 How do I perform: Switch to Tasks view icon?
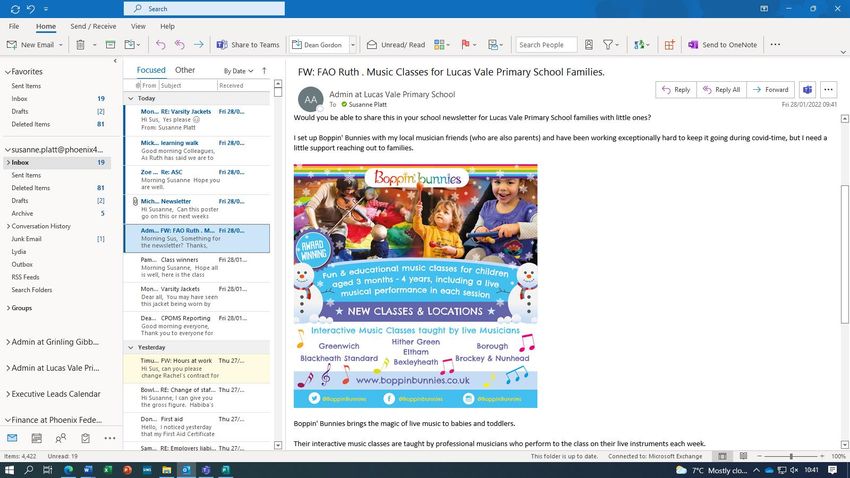[85, 438]
